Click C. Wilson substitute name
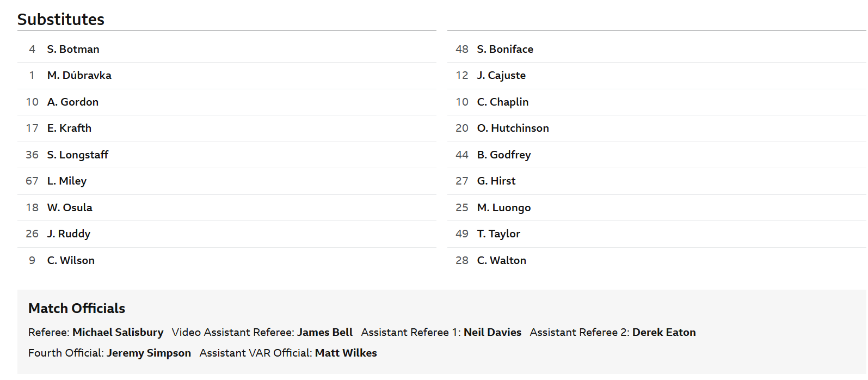Screen dimensions: 868x380 (71, 260)
